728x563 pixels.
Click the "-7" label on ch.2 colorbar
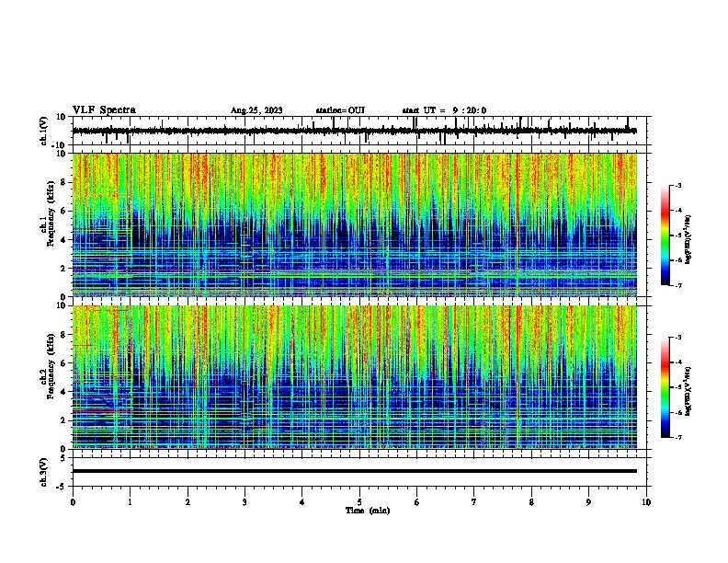(x=678, y=438)
